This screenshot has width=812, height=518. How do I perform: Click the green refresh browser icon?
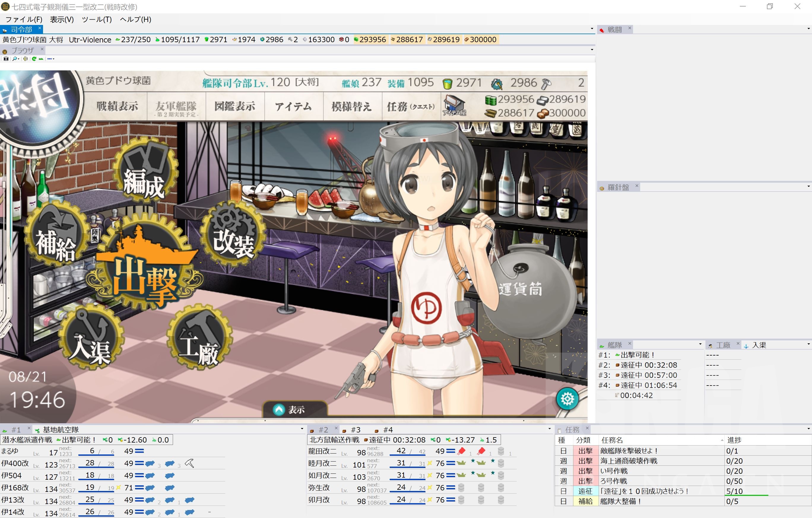34,59
